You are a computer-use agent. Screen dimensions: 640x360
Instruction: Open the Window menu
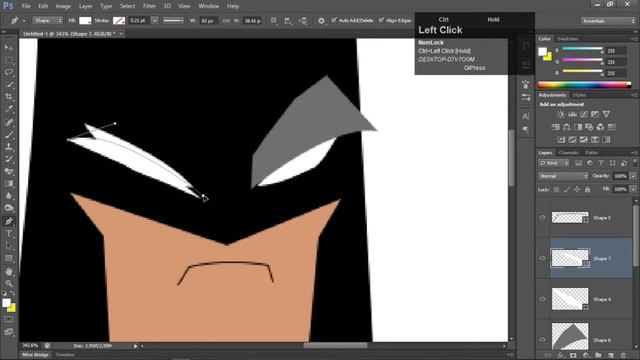(209, 6)
